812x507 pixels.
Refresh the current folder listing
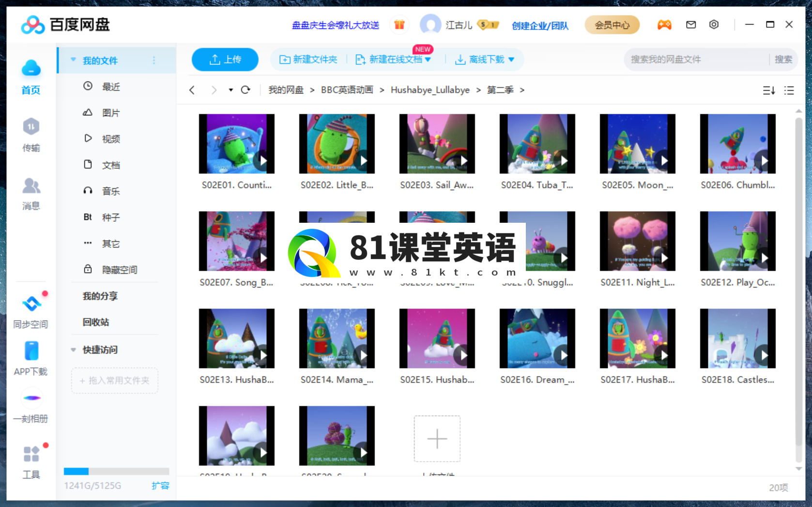tap(245, 90)
